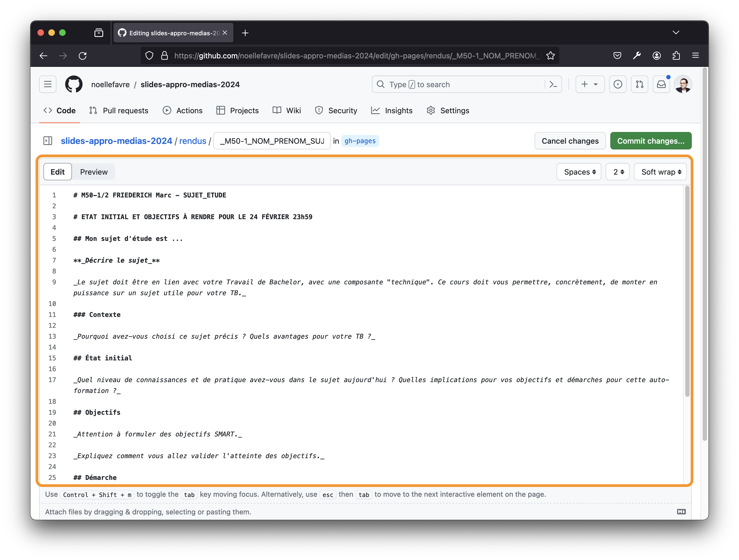This screenshot has height=560, width=739.
Task: Reload the current browser page
Action: coord(83,55)
